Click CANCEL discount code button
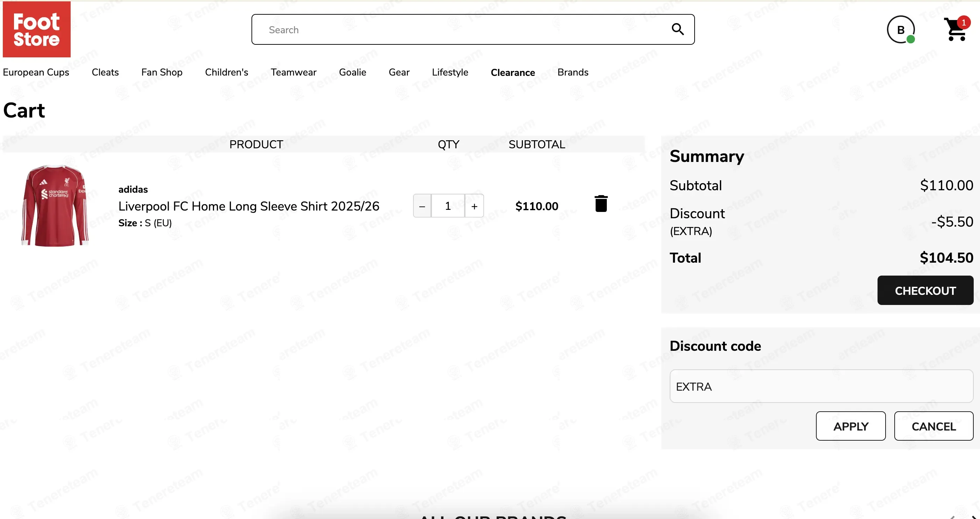This screenshot has height=519, width=980. (x=933, y=426)
